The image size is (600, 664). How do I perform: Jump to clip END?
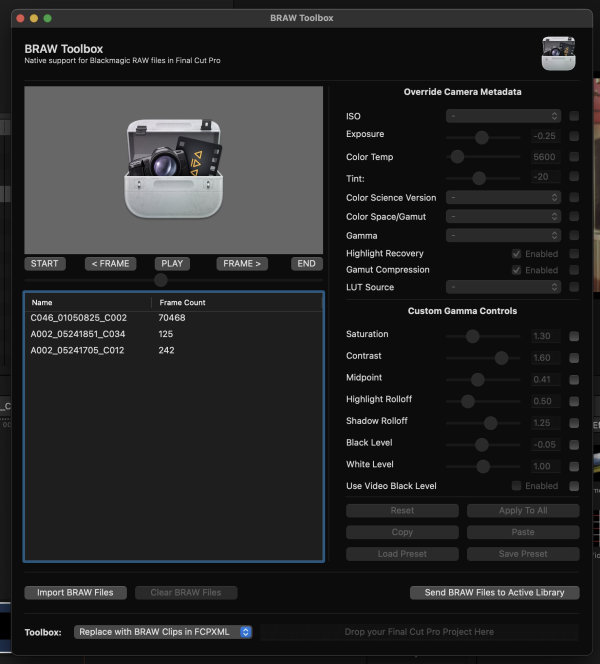(307, 263)
